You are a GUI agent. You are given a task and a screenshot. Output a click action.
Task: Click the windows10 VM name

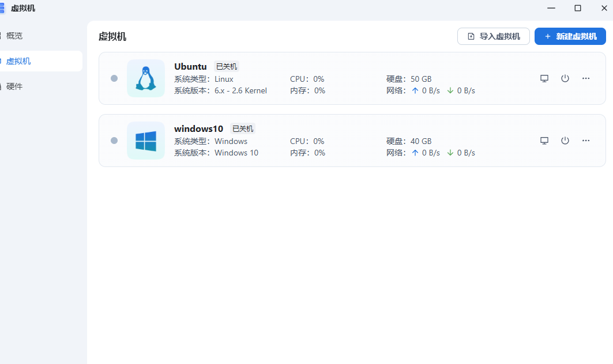tap(198, 128)
